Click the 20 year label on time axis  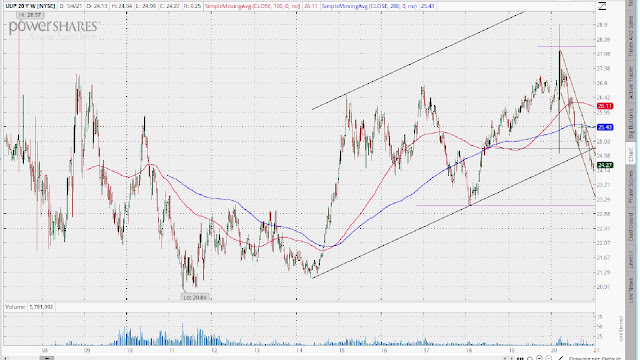554,350
